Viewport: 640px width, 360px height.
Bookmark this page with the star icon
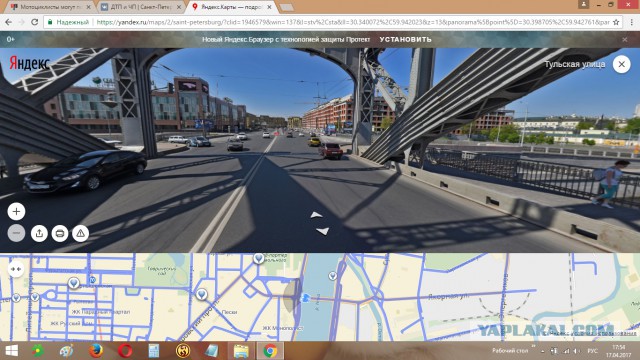(616, 22)
